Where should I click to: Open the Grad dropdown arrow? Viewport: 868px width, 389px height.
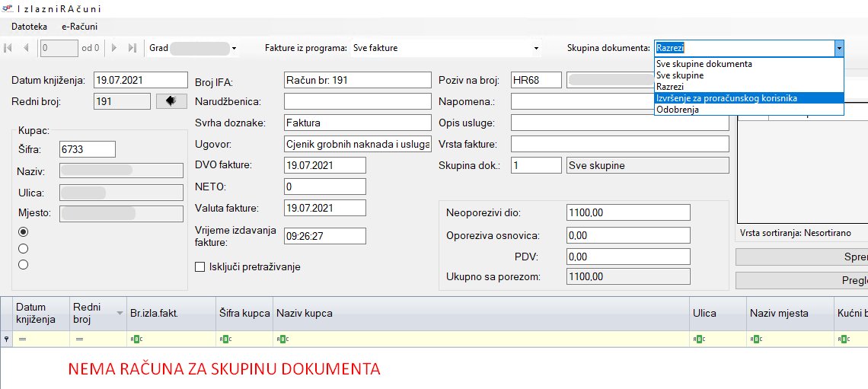(234, 48)
